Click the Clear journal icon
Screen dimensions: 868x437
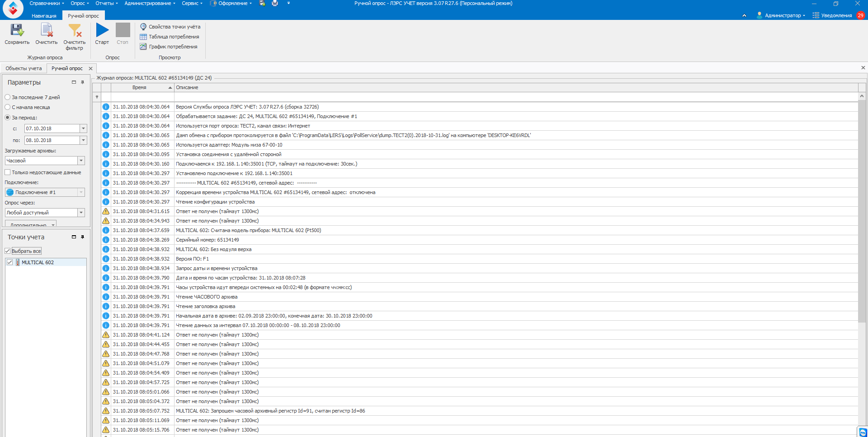point(47,30)
